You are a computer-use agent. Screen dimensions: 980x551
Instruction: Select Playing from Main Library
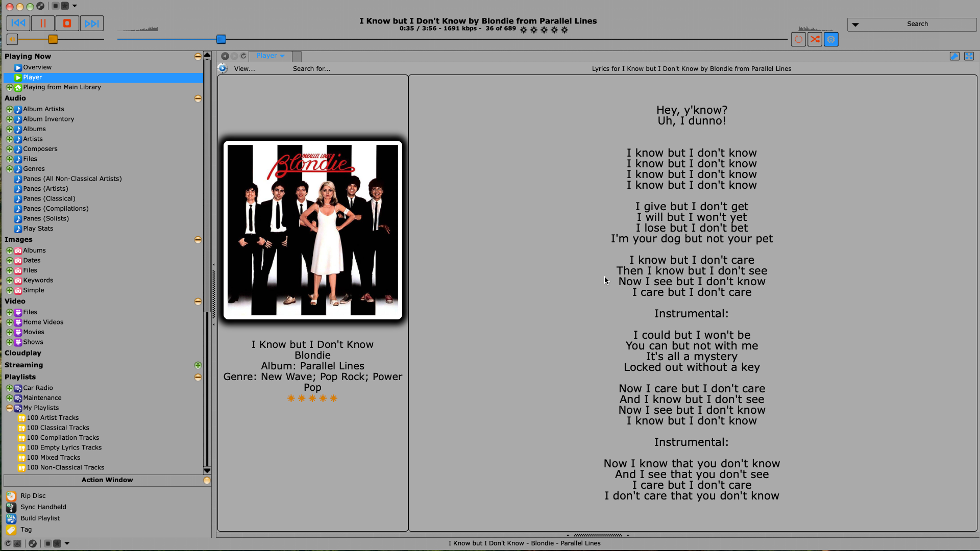(x=62, y=87)
